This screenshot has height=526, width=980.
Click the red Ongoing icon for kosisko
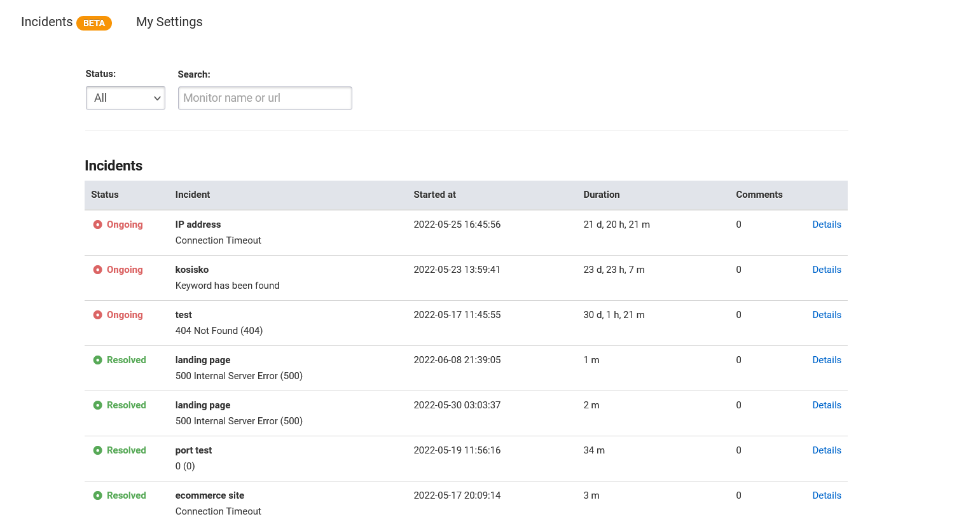tap(97, 270)
